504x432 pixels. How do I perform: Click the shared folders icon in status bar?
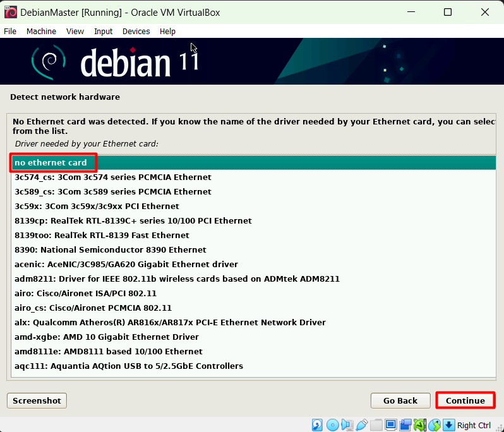[376, 425]
